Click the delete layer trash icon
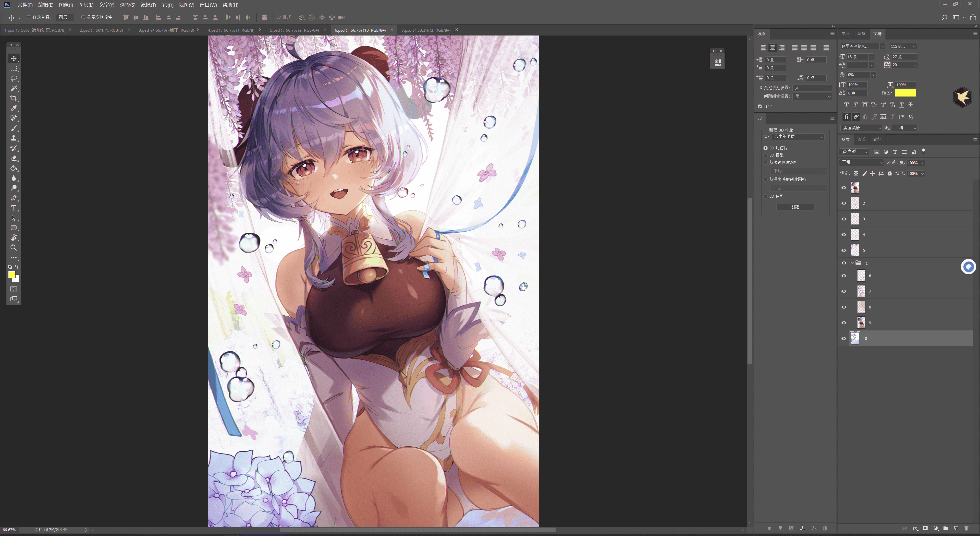Screen dimensions: 980x536 click(966, 528)
